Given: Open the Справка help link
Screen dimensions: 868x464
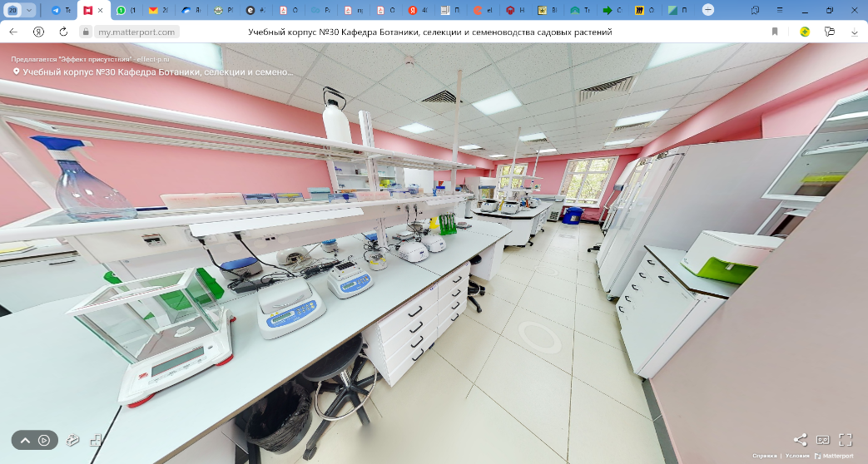Looking at the screenshot, I should coord(764,456).
